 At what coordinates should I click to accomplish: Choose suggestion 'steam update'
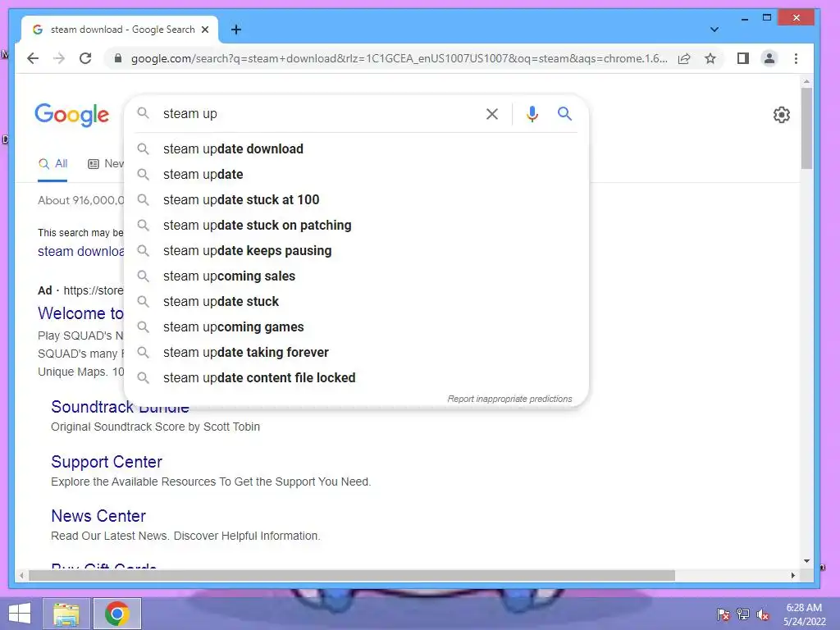[356, 174]
